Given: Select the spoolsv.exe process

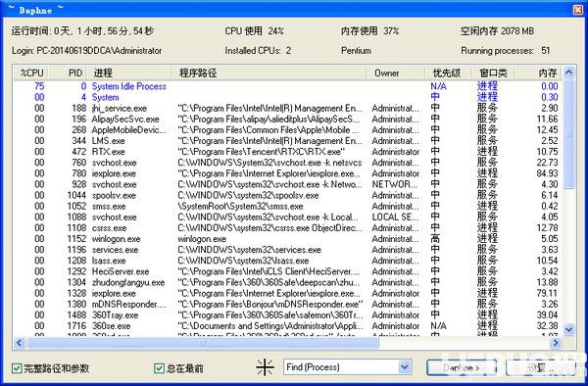Looking at the screenshot, I should tap(288, 195).
